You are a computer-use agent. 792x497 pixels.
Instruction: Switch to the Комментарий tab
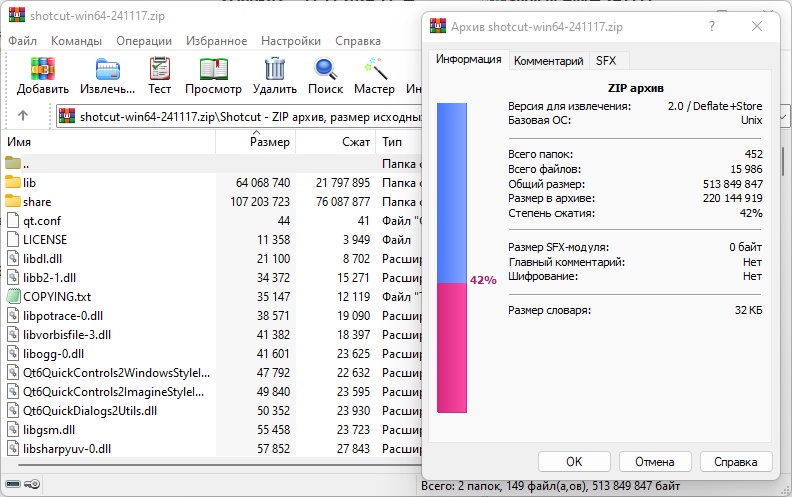(x=548, y=60)
